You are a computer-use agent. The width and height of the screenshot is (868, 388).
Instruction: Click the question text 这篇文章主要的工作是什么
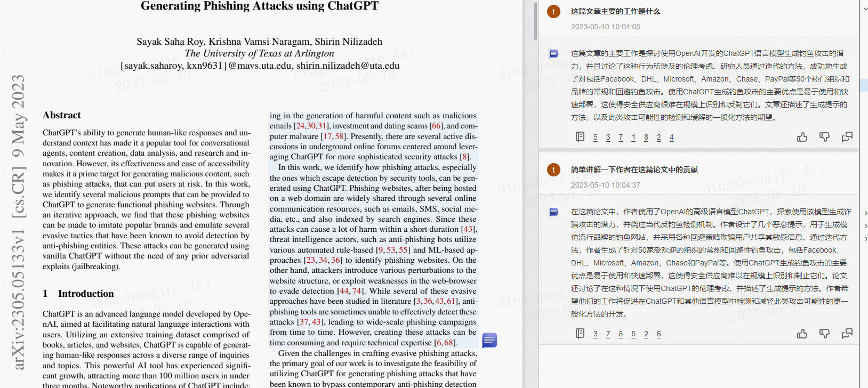(x=615, y=11)
